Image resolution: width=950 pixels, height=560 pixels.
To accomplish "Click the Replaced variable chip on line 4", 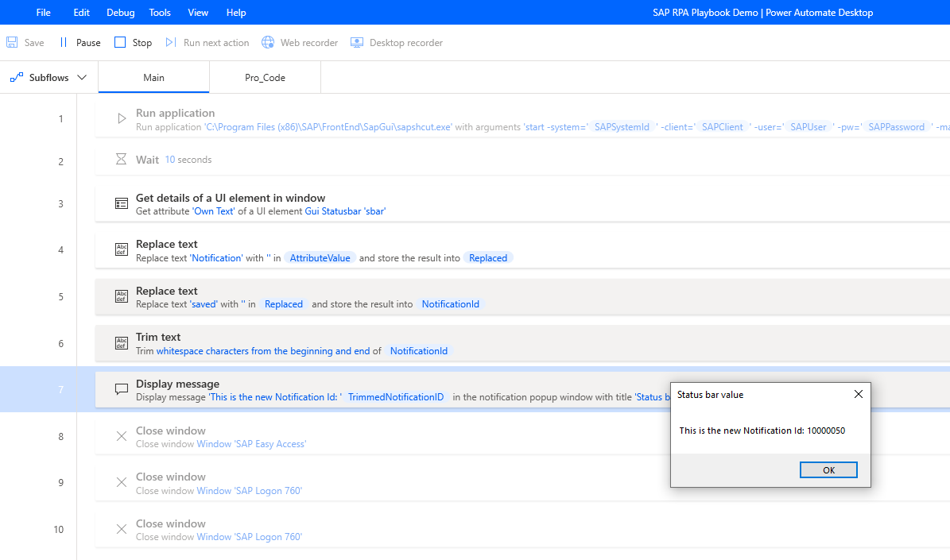I will click(488, 258).
